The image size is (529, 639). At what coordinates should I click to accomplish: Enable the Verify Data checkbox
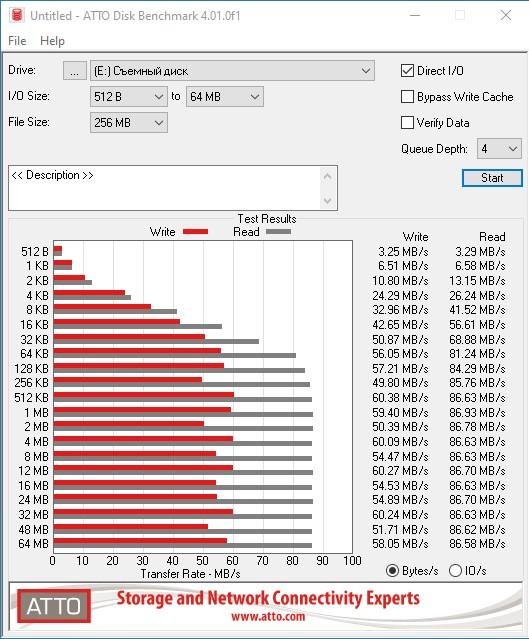(x=407, y=123)
